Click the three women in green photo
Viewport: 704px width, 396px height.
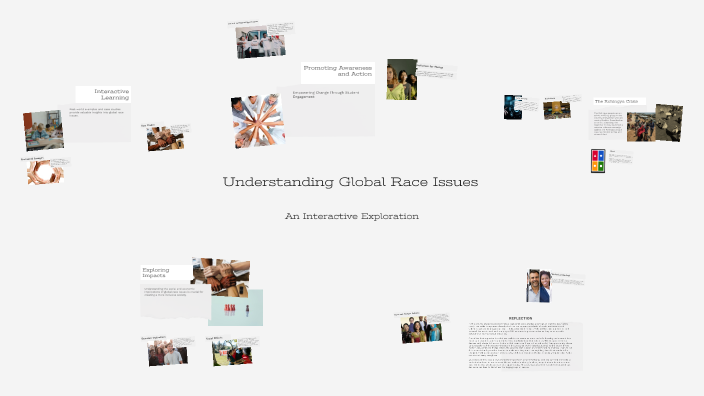pyautogui.click(x=401, y=79)
